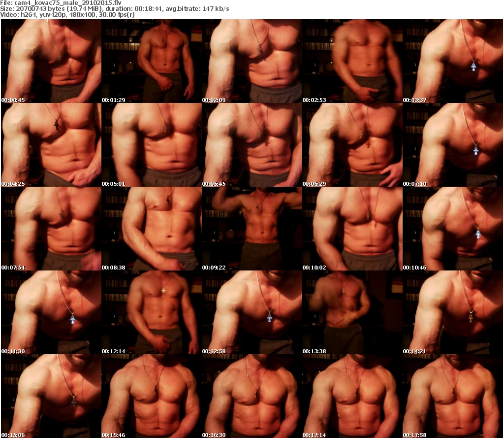
Task: Pick the thumbnail marked 00:03:37
Action: [x=453, y=61]
